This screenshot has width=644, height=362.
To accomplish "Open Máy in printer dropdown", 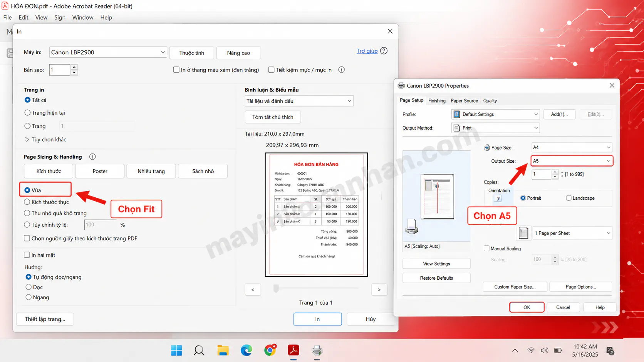I will pos(108,52).
